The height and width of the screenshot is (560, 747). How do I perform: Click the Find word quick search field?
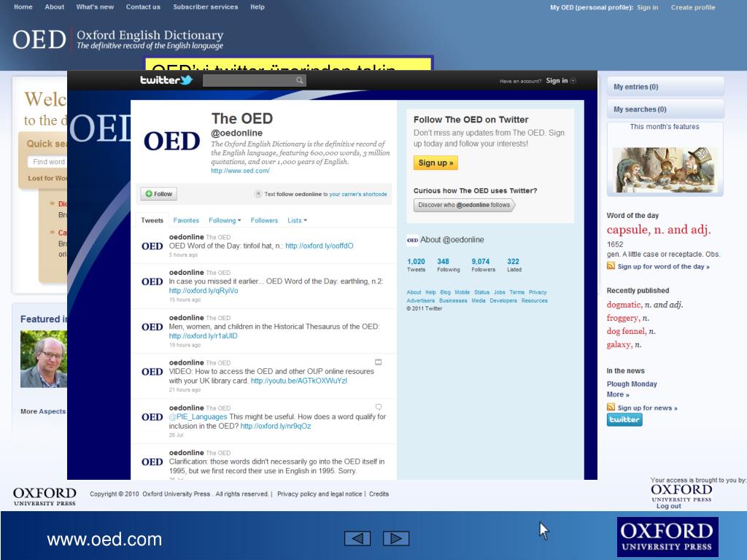47,162
